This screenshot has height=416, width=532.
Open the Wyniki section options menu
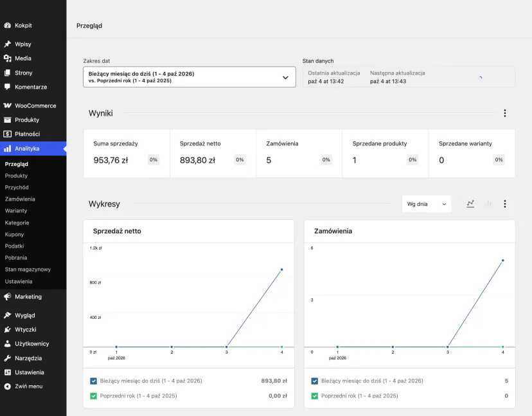(505, 113)
